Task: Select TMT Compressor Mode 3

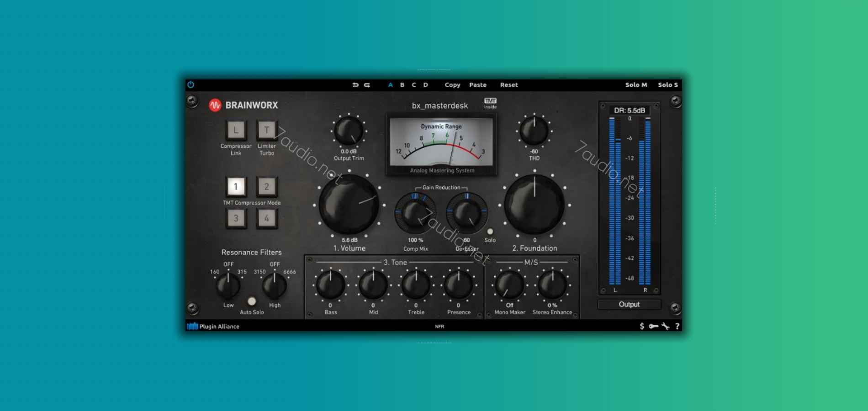Action: point(236,218)
